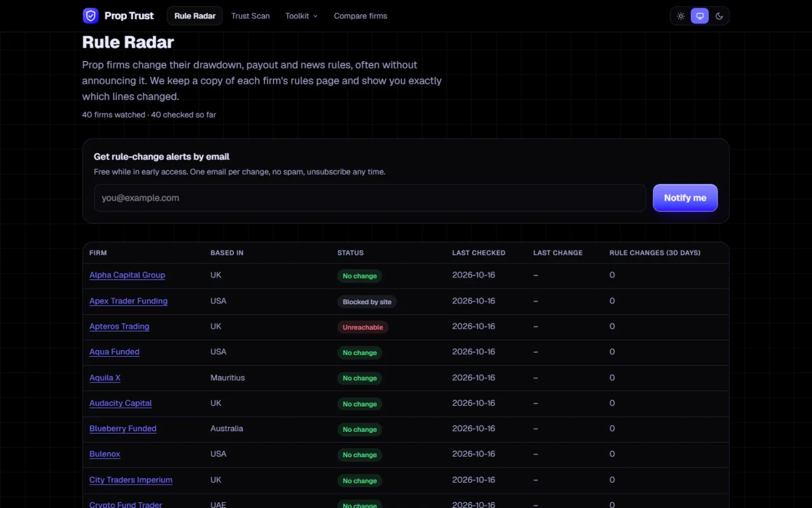This screenshot has height=508, width=812.
Task: Open Apteros Trading firm link
Action: pos(119,326)
